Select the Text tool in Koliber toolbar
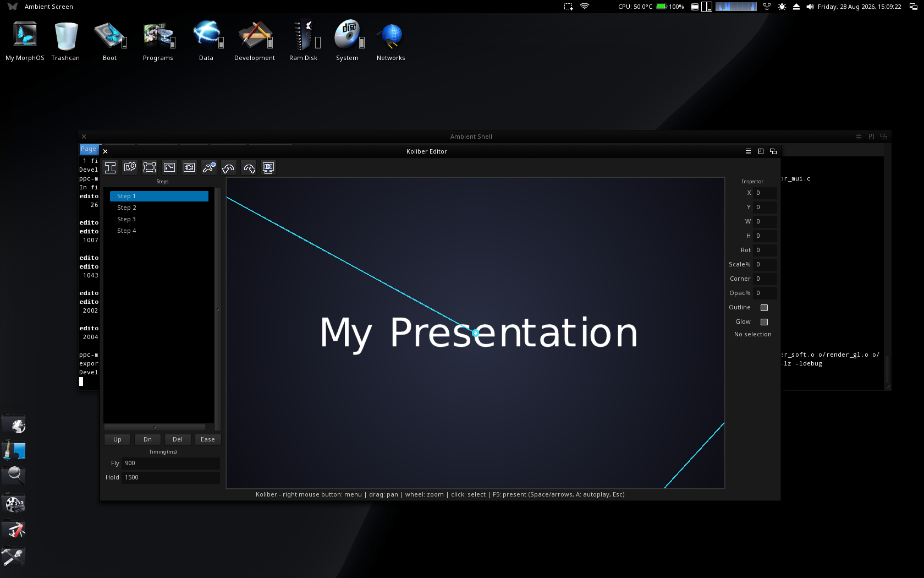 pyautogui.click(x=110, y=167)
